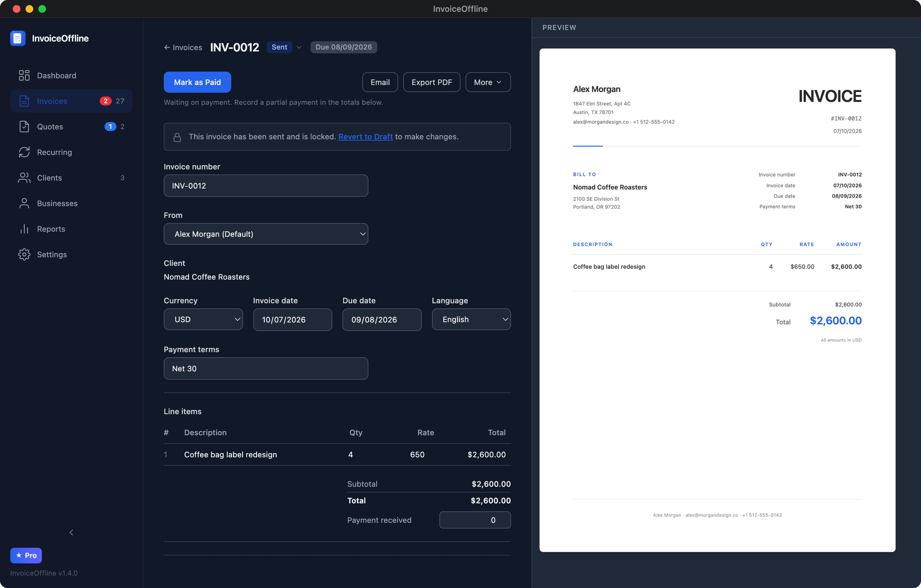921x588 pixels.
Task: Open Businesses section in sidebar
Action: click(57, 203)
